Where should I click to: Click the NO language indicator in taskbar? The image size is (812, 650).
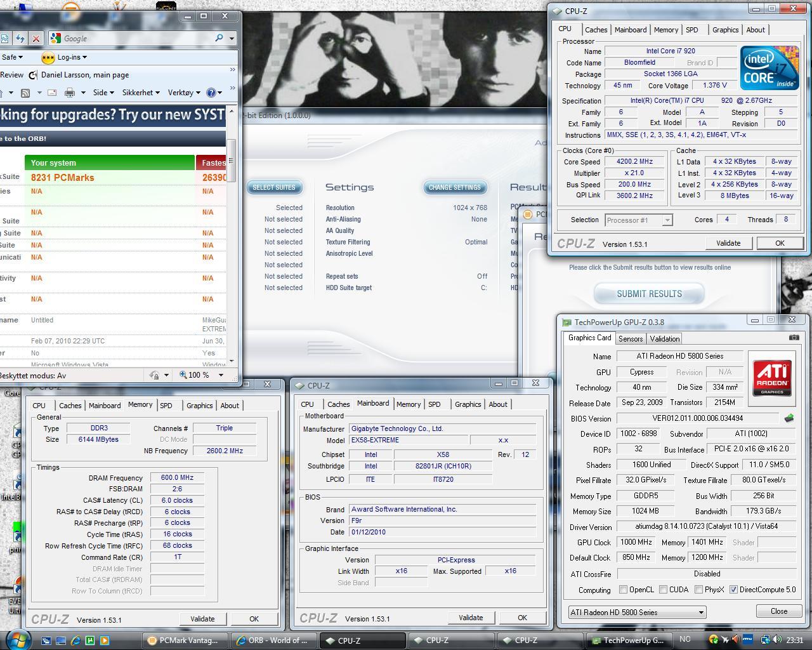[685, 640]
